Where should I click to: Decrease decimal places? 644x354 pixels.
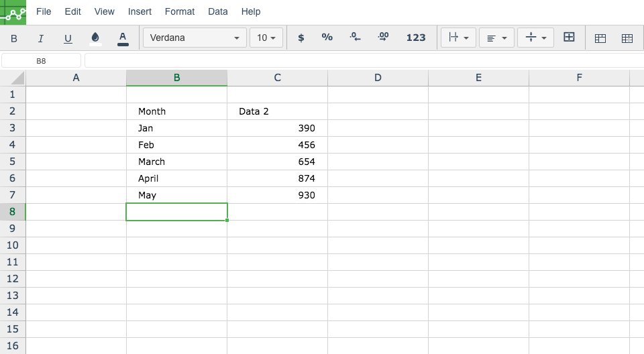tap(355, 38)
